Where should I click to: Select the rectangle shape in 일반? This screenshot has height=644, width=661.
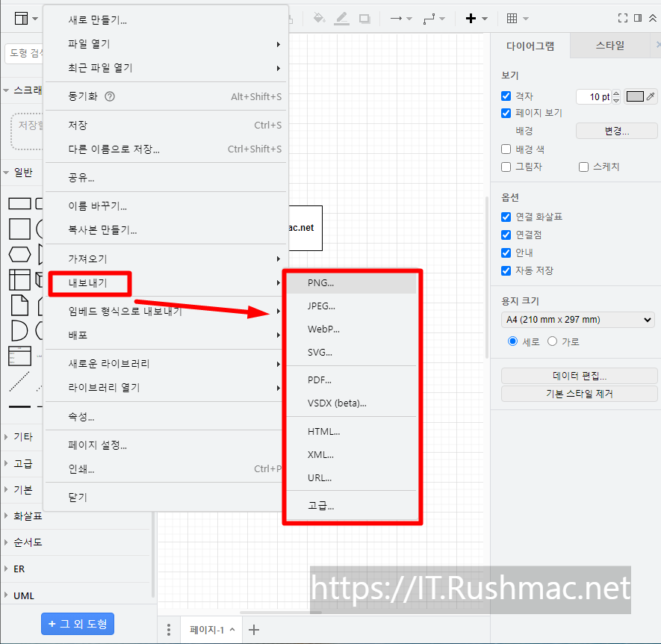click(20, 204)
